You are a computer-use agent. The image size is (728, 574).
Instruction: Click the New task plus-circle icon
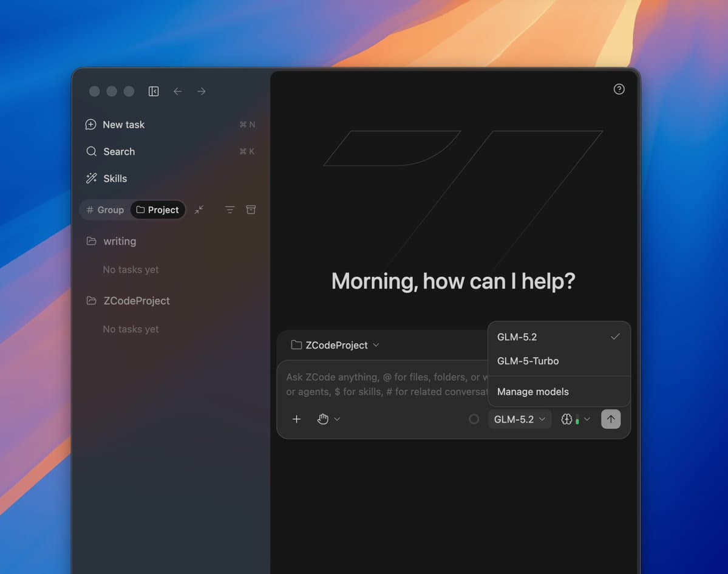91,125
